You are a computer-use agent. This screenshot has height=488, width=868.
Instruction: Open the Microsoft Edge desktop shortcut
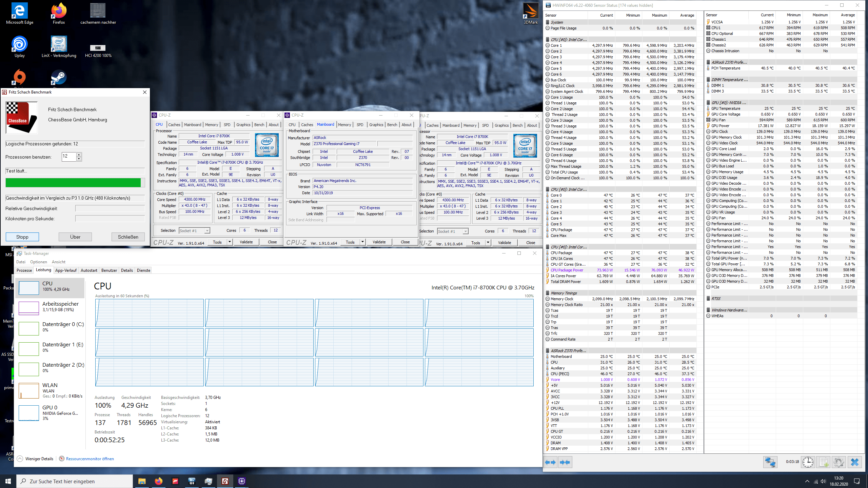pos(20,14)
